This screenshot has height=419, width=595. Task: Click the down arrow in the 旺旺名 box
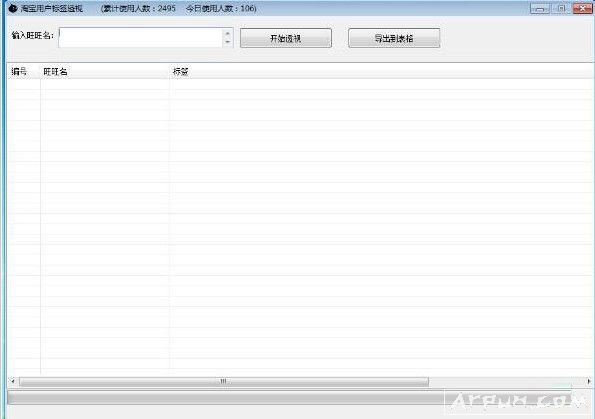(x=227, y=42)
